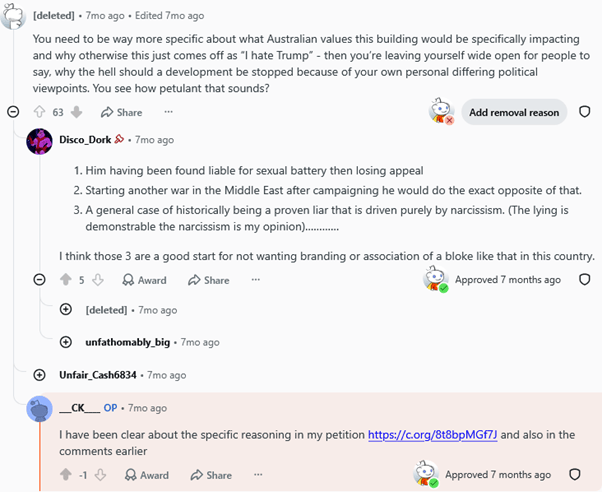Upvote Disco_Dork's comment

pos(66,280)
